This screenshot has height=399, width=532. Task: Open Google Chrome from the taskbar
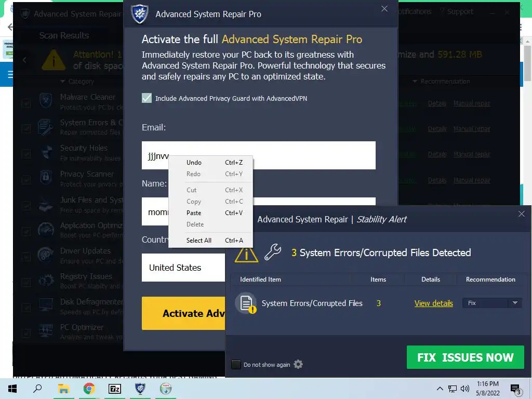(x=89, y=389)
